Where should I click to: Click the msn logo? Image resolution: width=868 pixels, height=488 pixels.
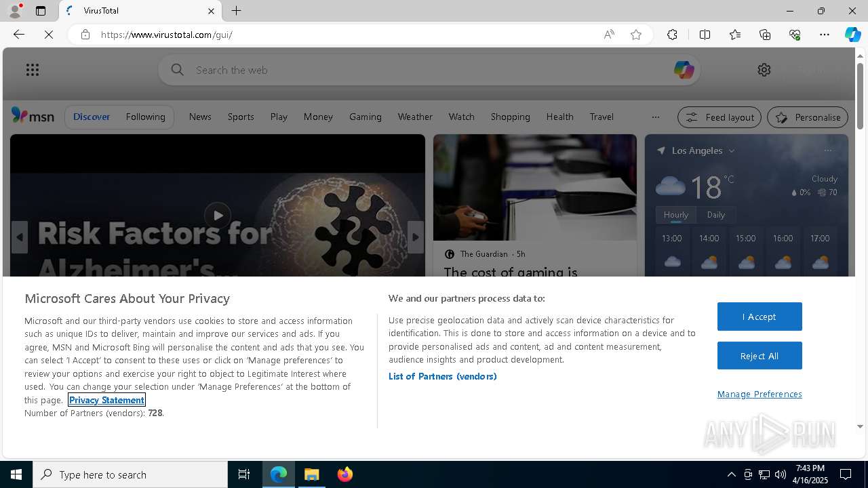(x=33, y=116)
